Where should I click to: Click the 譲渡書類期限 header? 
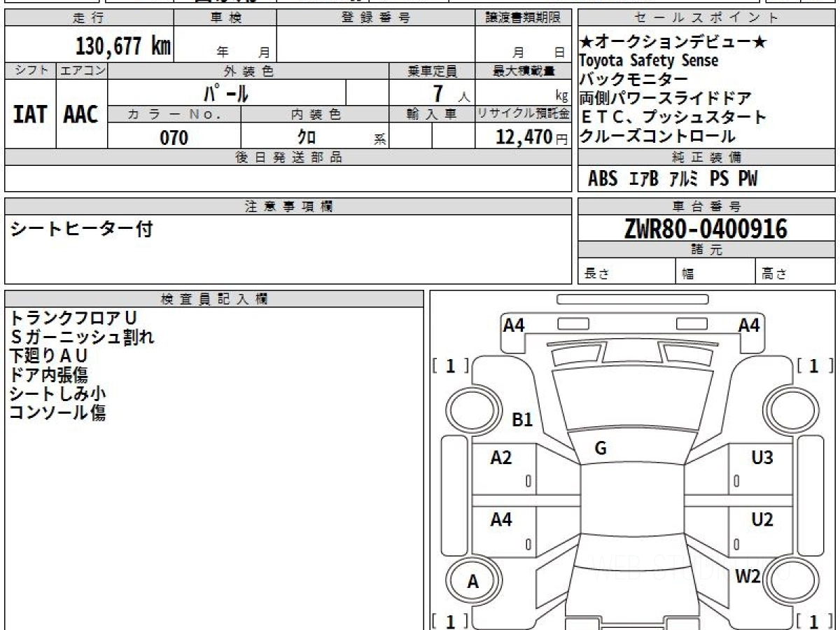tap(524, 18)
